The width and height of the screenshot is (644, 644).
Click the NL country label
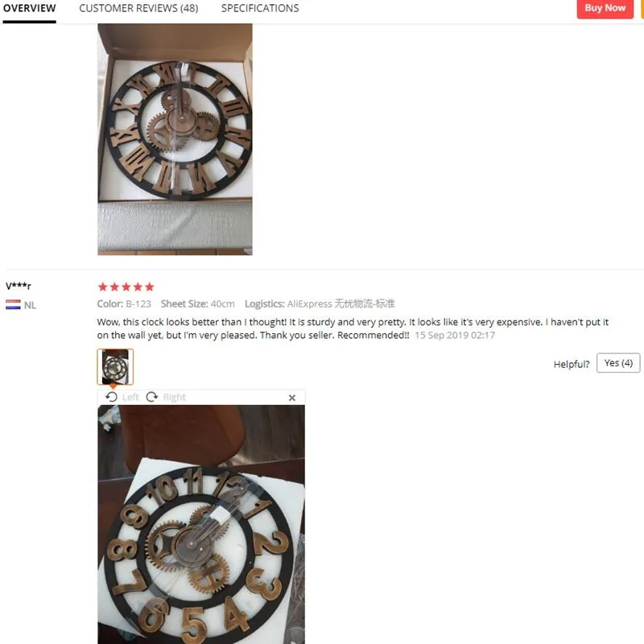30,305
